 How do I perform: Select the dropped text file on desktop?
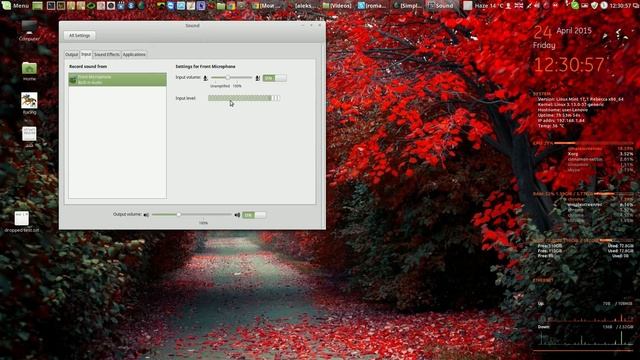22,222
